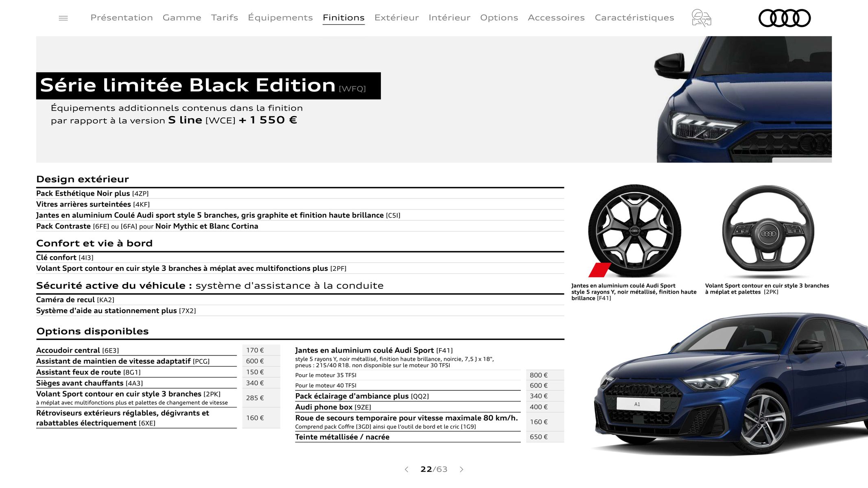Screen dimensions: 868x488
Task: Switch to the Tarifs tab
Action: (x=225, y=17)
